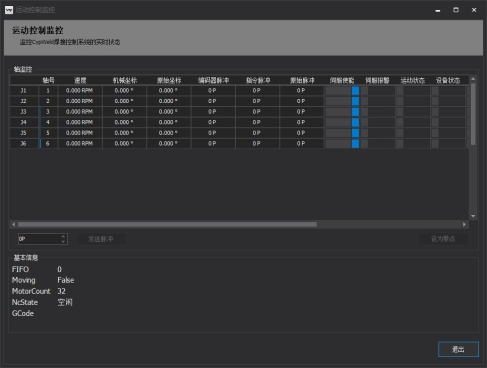Click horizontal scrollbar left arrow
This screenshot has height=368, width=487.
tap(13, 225)
